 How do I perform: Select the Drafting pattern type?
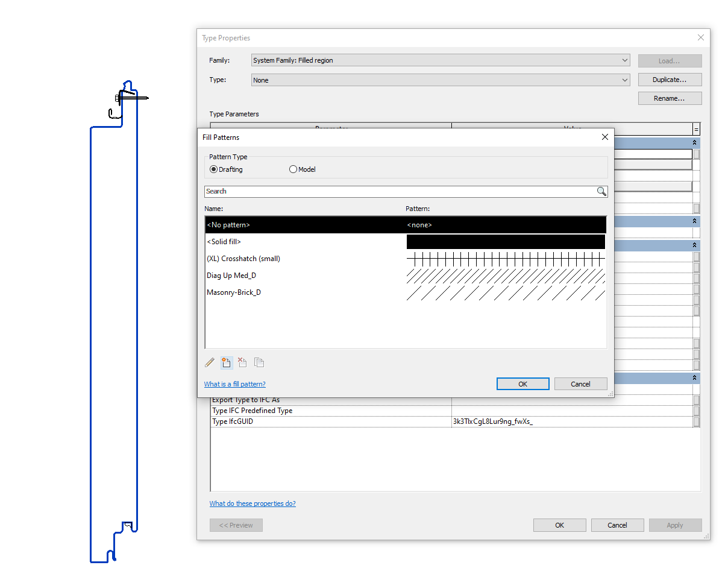click(226, 169)
